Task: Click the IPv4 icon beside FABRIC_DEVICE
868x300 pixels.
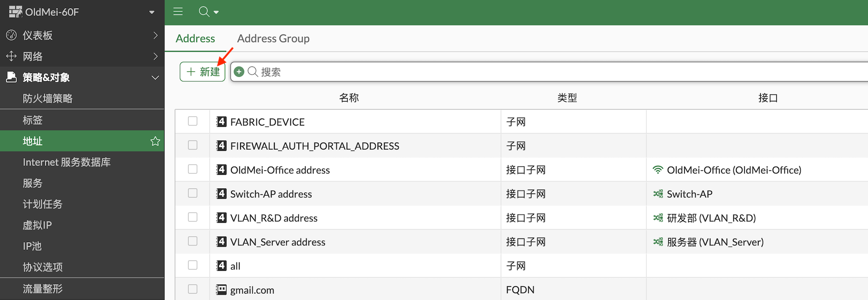Action: click(221, 122)
